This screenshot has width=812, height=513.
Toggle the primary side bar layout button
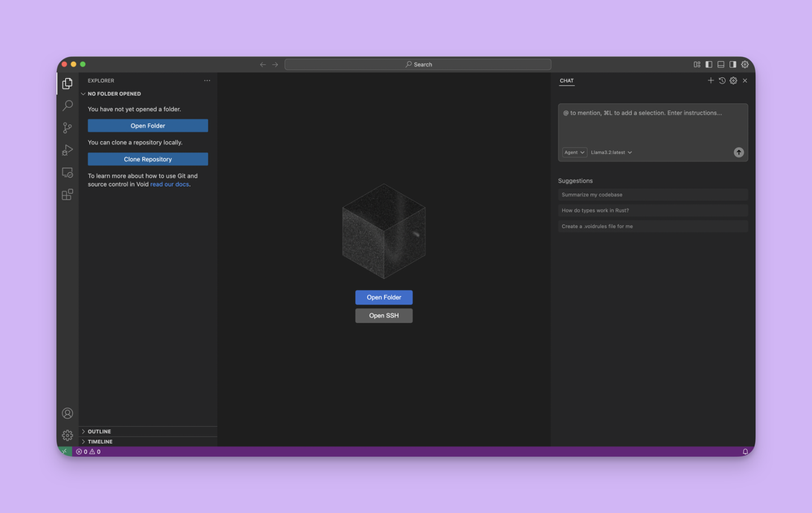click(709, 64)
